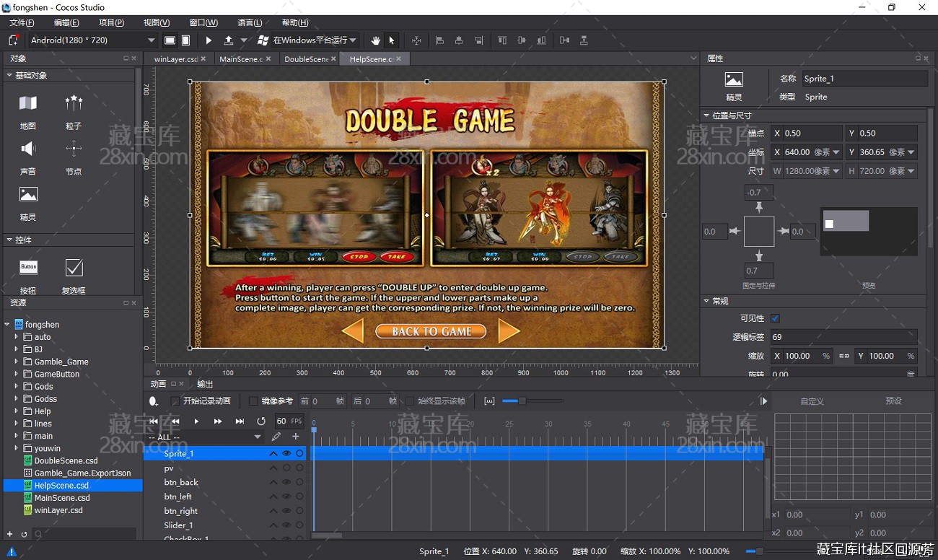Viewport: 938px width, 560px height.
Task: Play the timeline animation
Action: tap(196, 421)
